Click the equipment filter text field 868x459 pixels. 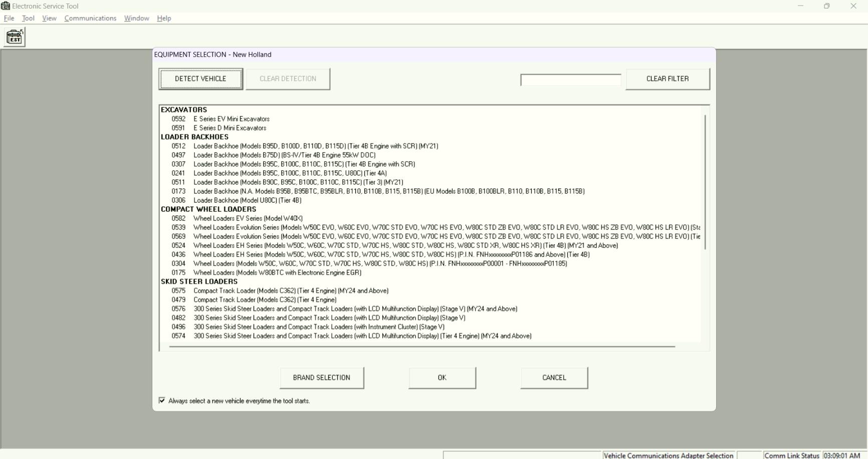(x=571, y=80)
